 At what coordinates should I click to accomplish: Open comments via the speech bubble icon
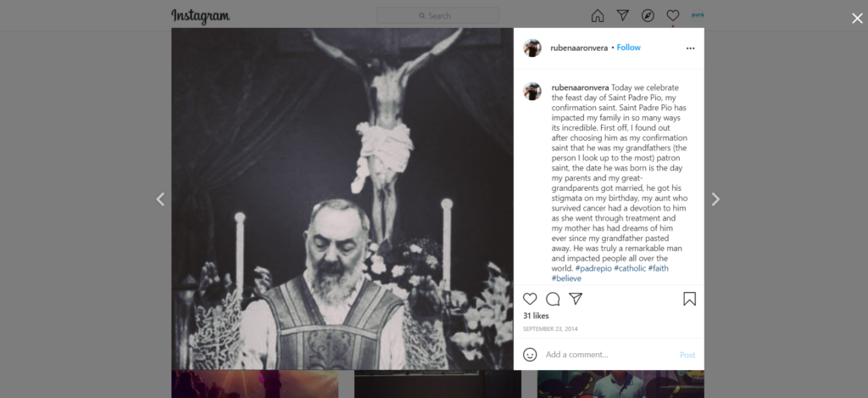(553, 299)
